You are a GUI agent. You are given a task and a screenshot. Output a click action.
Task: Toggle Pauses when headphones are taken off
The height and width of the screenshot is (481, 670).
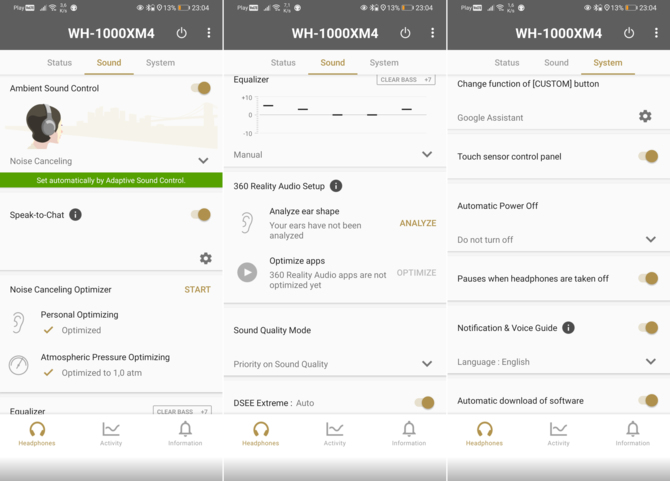click(x=648, y=279)
